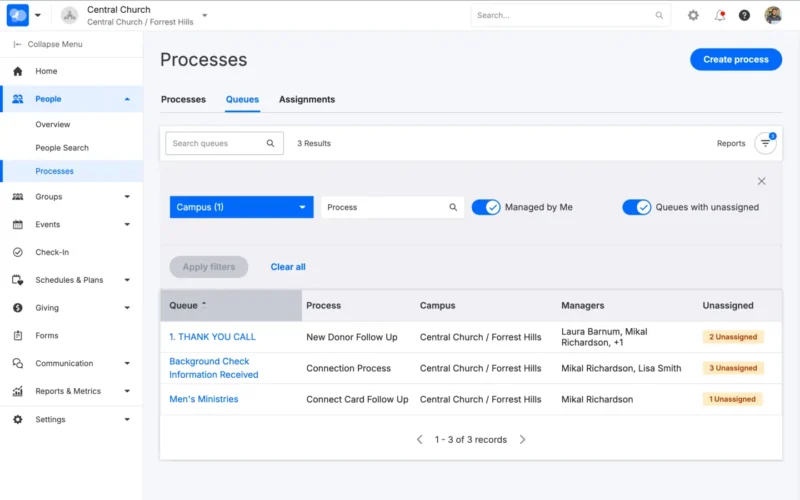Click the Communication chat icon

[x=17, y=363]
